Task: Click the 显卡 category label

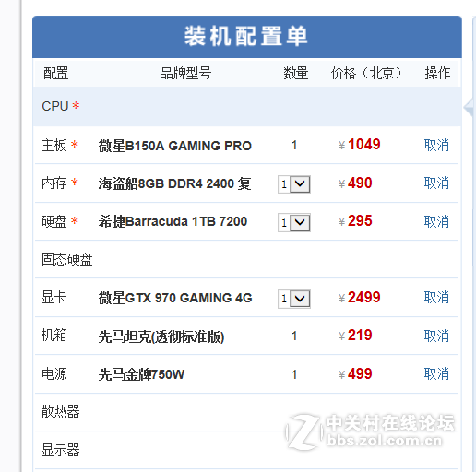Action: coord(54,298)
